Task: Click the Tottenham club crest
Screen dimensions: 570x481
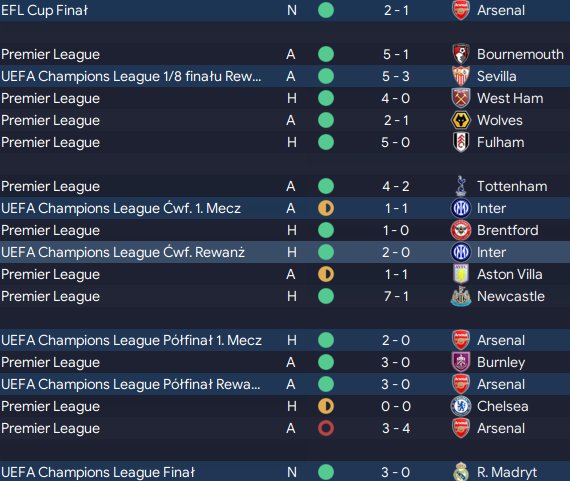Action: pos(461,186)
